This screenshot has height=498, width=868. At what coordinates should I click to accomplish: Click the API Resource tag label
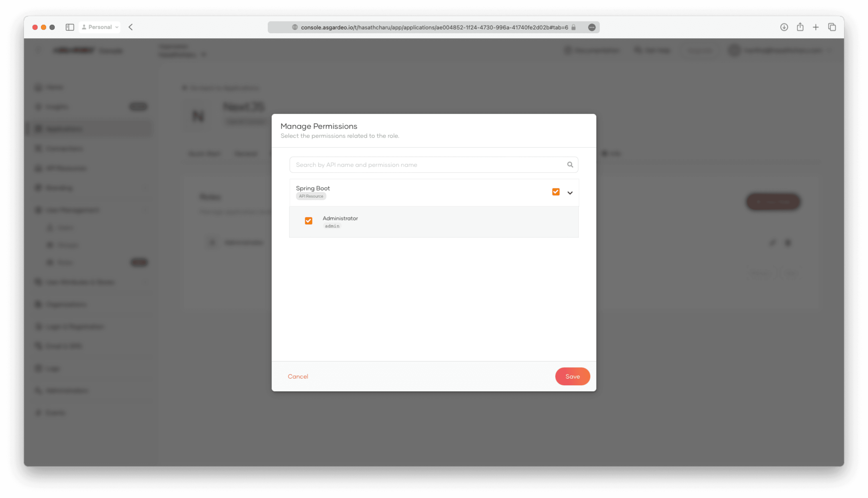(x=311, y=196)
